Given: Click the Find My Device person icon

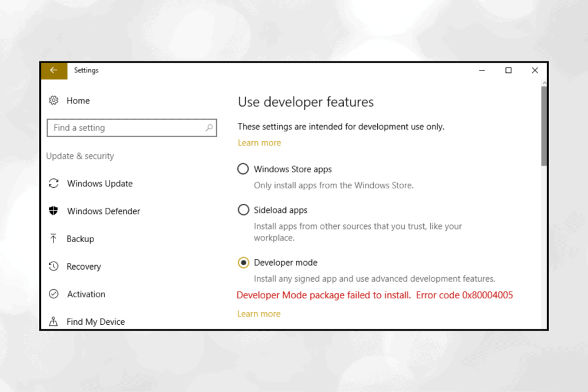Looking at the screenshot, I should [x=53, y=321].
